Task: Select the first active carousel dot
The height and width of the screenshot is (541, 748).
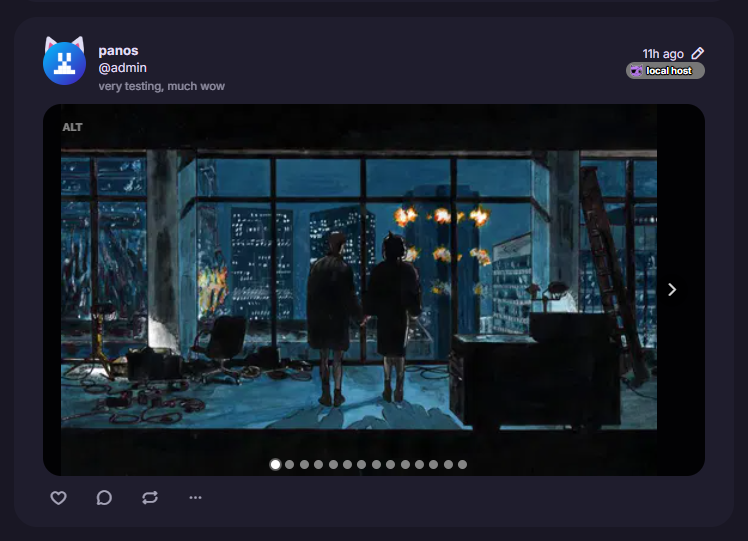Action: pos(275,465)
